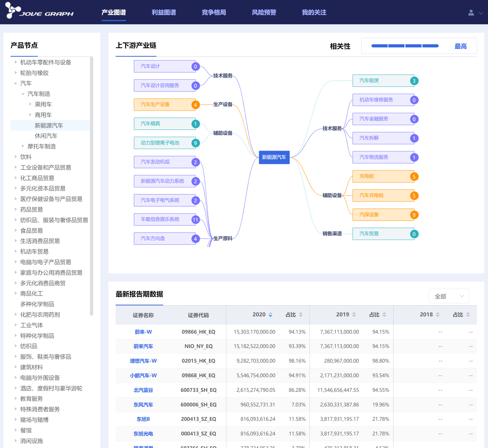Viewport: 488px width, 448px height.
Task: Collapse the 汽车 tree node
Action: (x=16, y=83)
